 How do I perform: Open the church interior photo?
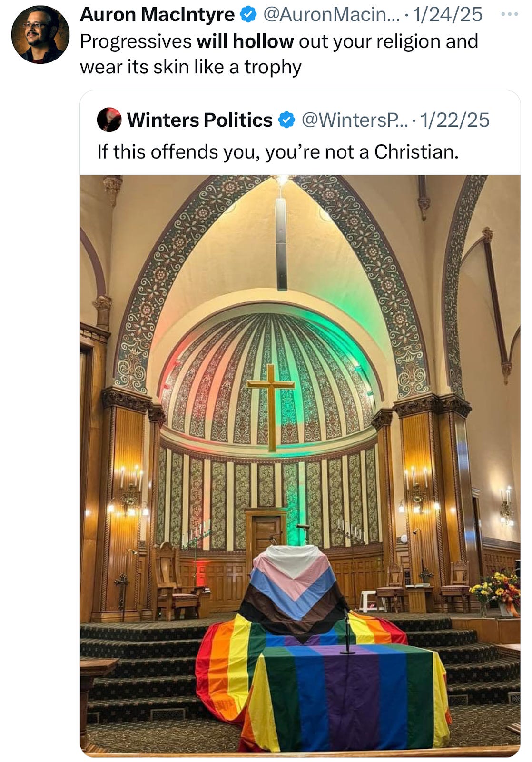[300, 466]
